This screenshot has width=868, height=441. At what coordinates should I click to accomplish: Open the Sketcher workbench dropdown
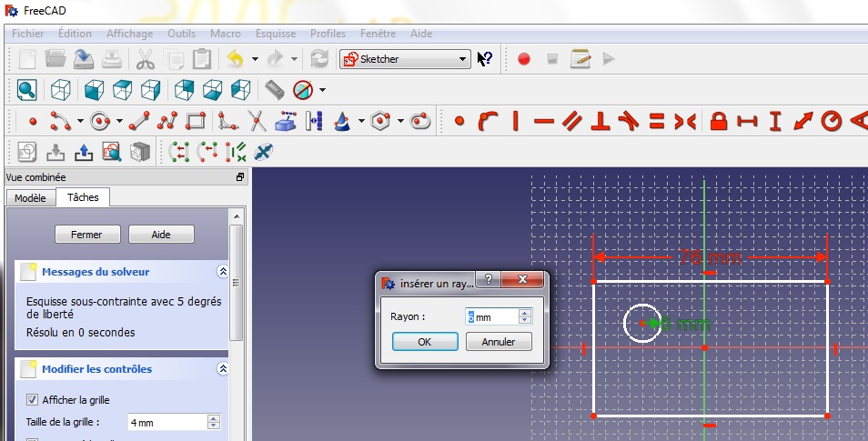404,59
